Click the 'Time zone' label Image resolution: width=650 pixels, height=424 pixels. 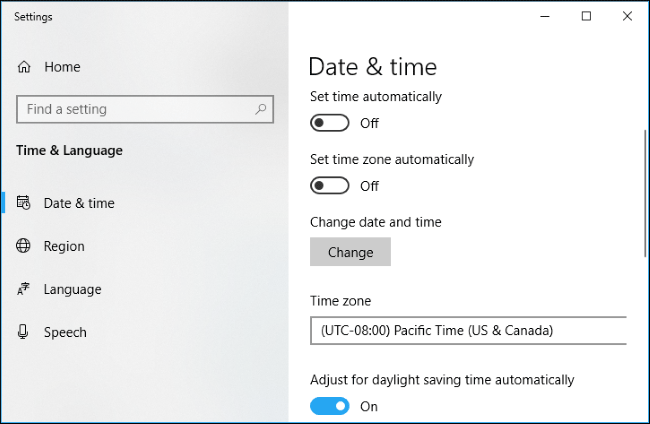(x=340, y=301)
